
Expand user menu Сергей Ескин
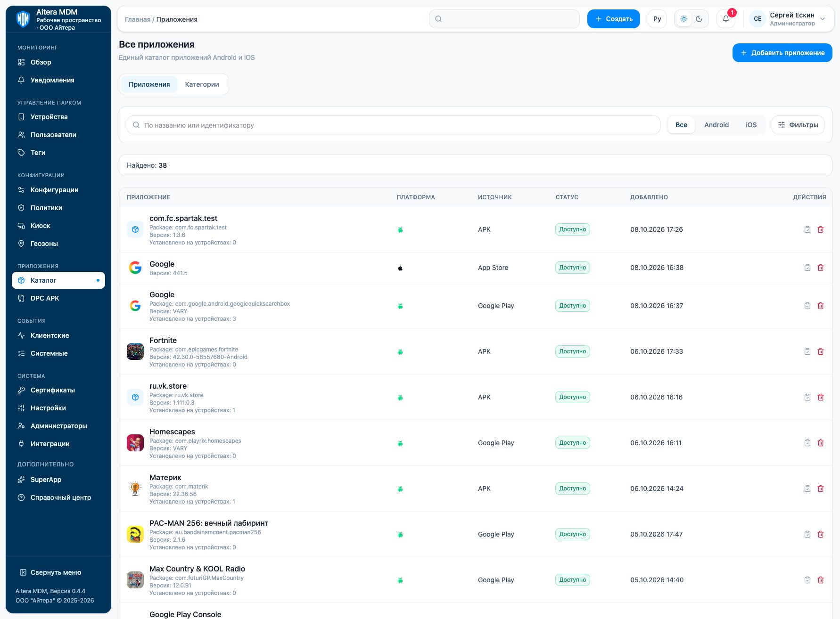click(788, 19)
